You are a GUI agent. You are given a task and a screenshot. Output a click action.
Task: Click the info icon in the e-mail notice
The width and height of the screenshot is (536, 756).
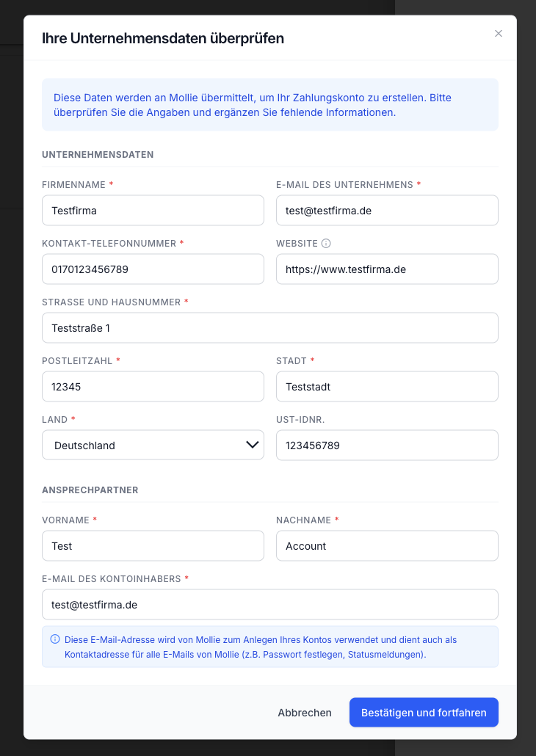pyautogui.click(x=55, y=639)
